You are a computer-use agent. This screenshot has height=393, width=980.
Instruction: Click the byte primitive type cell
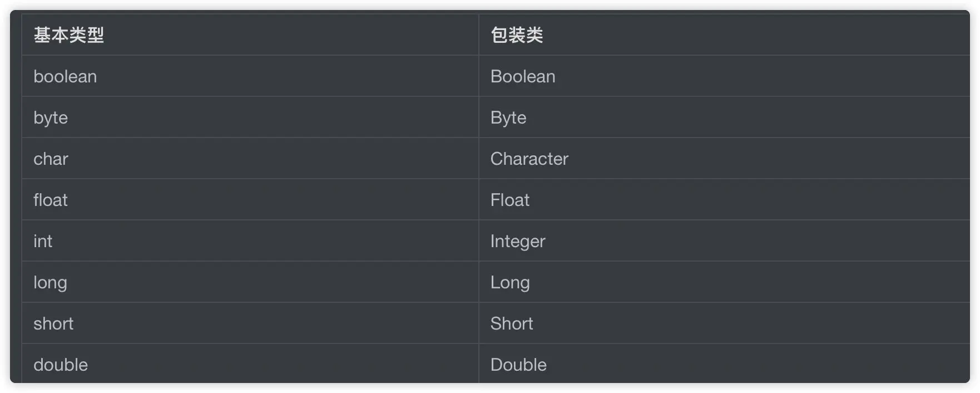pos(51,117)
